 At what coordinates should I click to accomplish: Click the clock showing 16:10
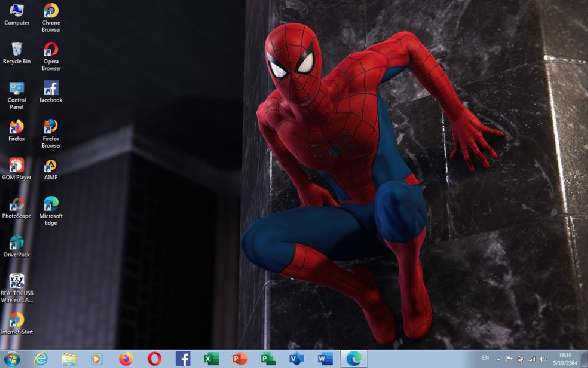point(565,359)
